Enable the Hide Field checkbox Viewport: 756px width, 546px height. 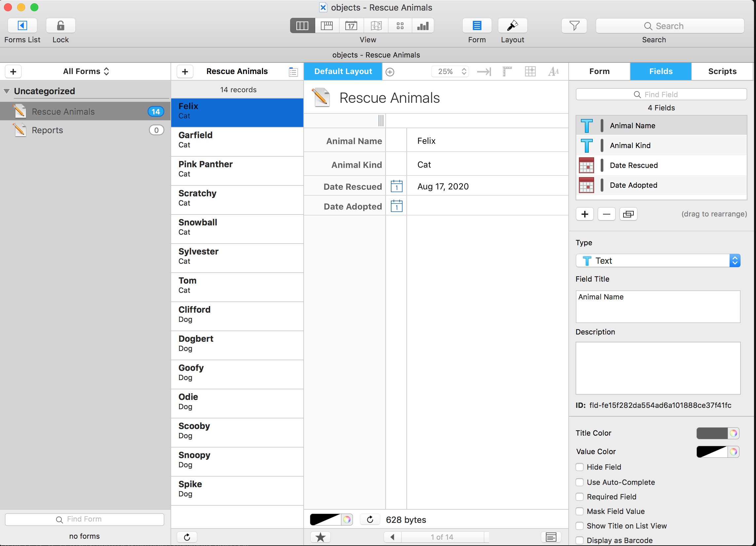[x=580, y=467]
